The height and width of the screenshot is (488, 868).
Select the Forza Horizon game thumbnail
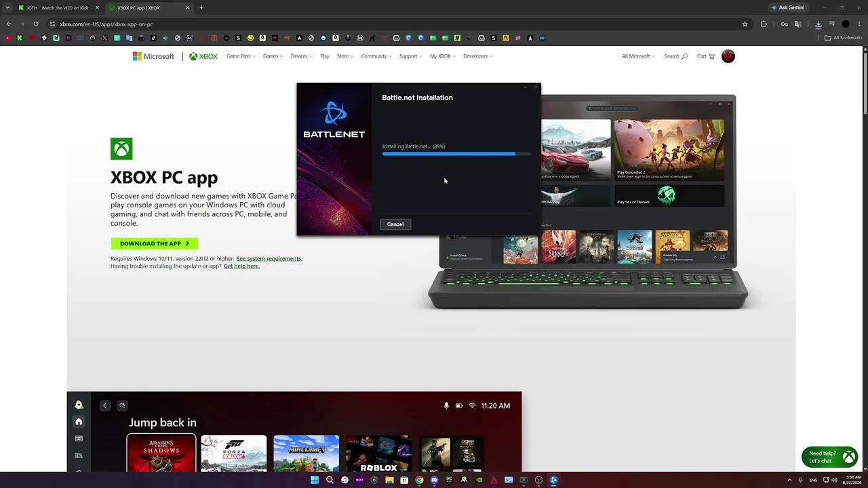click(234, 453)
